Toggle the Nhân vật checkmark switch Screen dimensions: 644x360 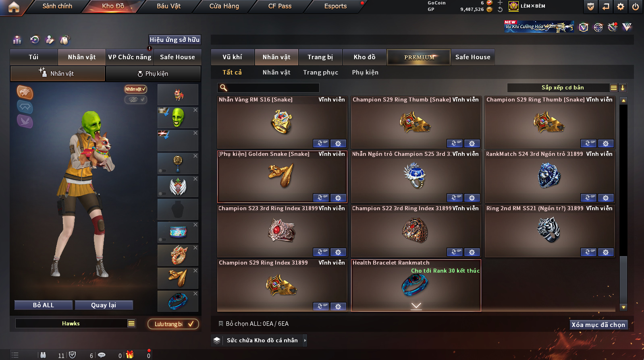click(x=136, y=89)
